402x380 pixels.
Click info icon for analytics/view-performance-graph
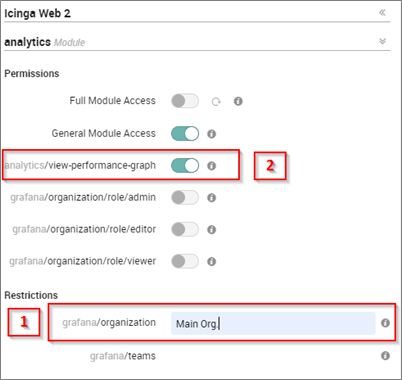click(212, 166)
